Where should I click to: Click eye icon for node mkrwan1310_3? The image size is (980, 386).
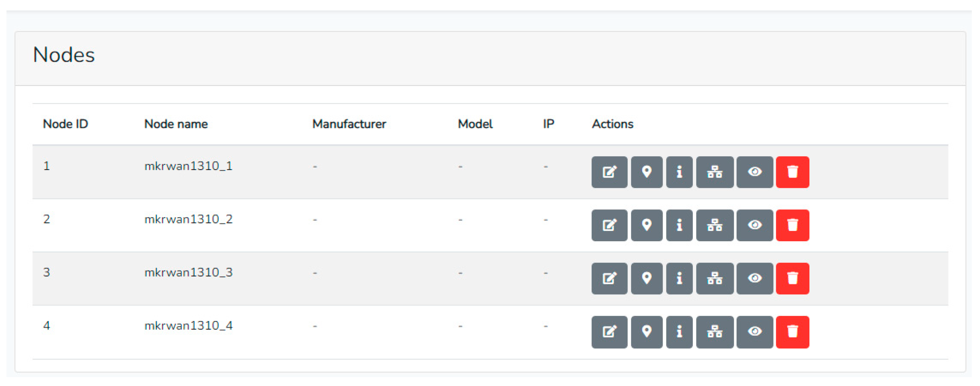click(754, 279)
